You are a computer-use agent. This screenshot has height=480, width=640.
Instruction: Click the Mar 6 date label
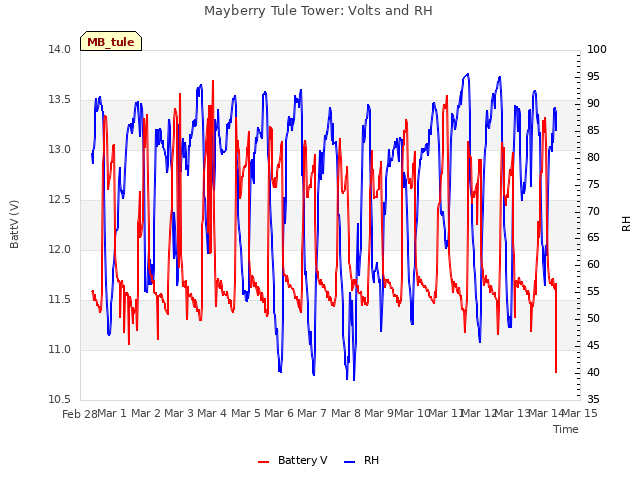[279, 413]
